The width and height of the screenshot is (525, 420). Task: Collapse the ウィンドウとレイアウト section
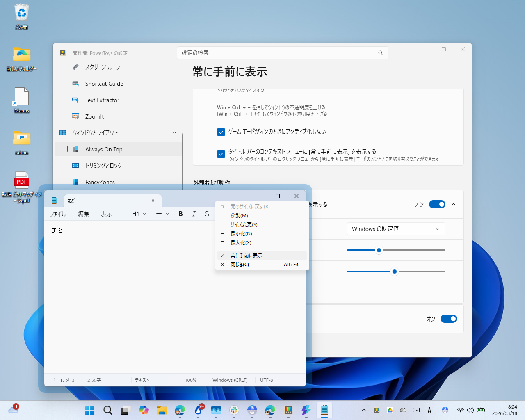174,132
